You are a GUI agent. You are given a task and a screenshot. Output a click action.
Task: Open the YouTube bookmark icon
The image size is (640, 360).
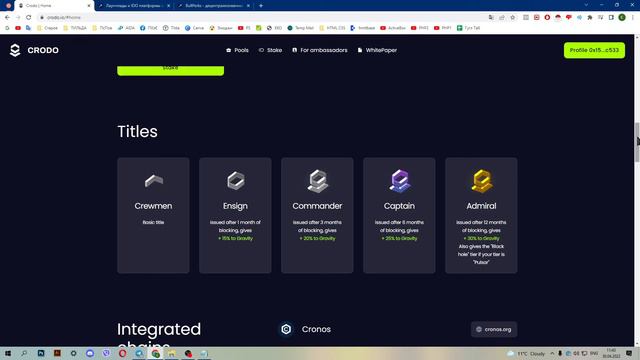coord(18,28)
